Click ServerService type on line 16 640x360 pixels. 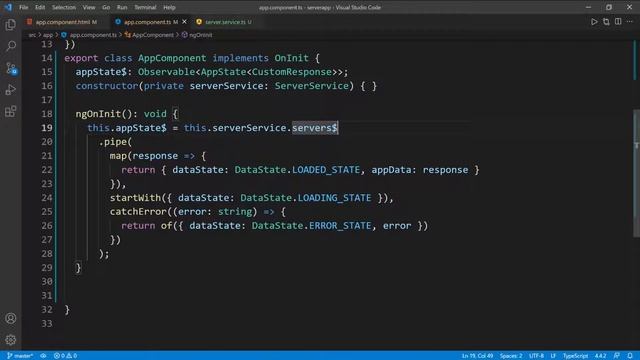tap(311, 86)
